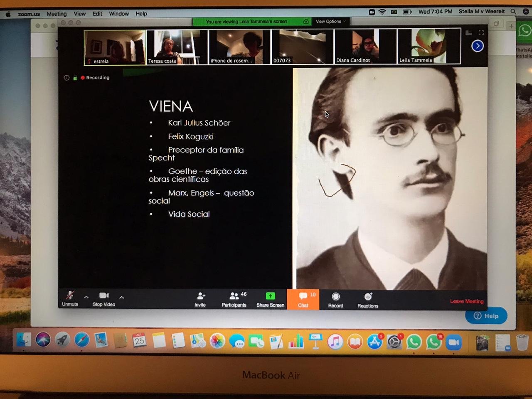Click the blue Help button
Screen dimensions: 532x399
[486, 316]
